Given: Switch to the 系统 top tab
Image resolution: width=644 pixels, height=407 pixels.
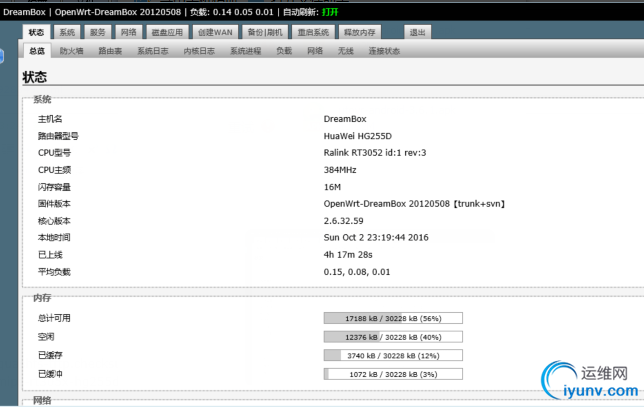Looking at the screenshot, I should 67,32.
